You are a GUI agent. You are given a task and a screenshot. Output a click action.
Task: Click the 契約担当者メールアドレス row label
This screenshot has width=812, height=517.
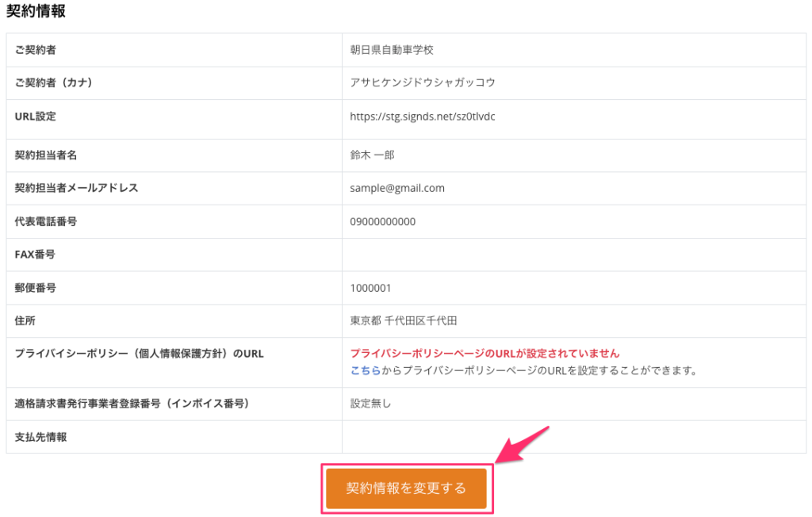[76, 188]
